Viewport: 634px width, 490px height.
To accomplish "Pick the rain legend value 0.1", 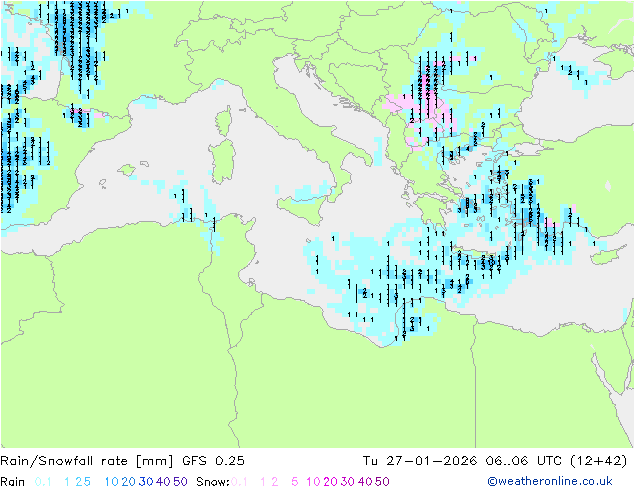I will (43, 482).
